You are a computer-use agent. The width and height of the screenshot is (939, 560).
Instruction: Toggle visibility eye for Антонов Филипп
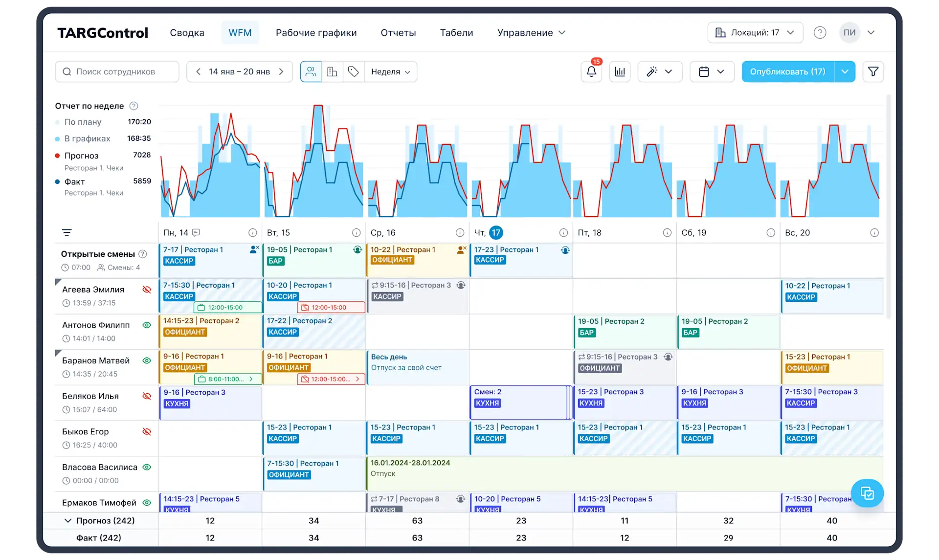click(147, 325)
